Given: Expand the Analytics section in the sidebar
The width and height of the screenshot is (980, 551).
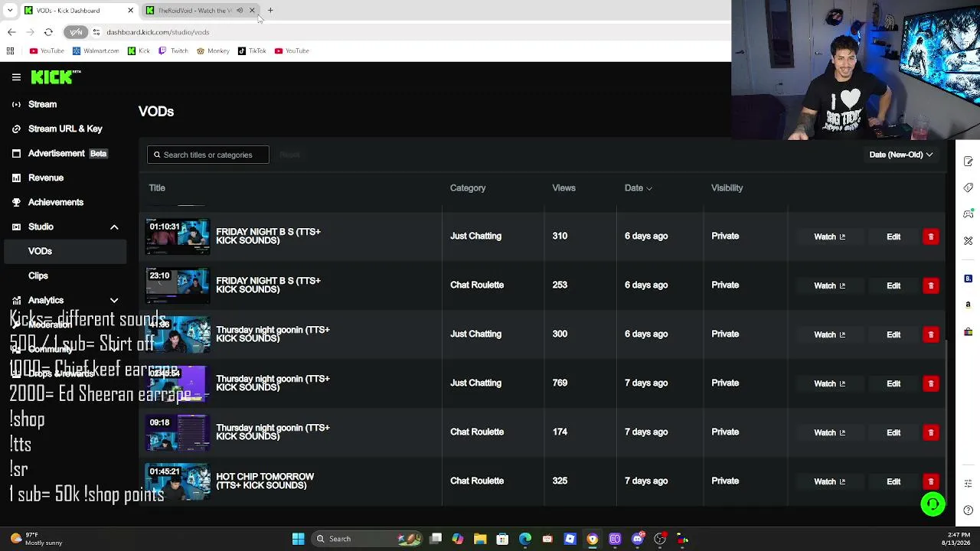Looking at the screenshot, I should tap(114, 301).
